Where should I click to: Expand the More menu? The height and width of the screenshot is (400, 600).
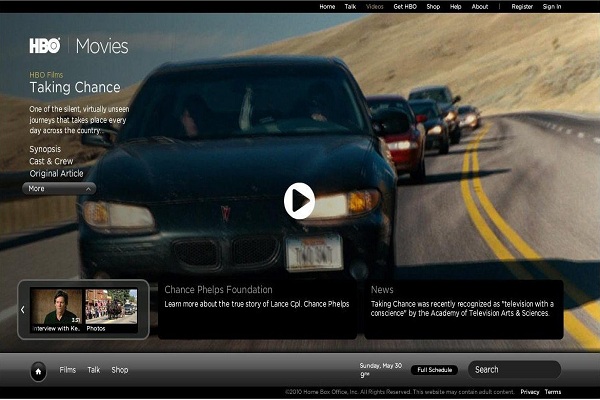58,188
